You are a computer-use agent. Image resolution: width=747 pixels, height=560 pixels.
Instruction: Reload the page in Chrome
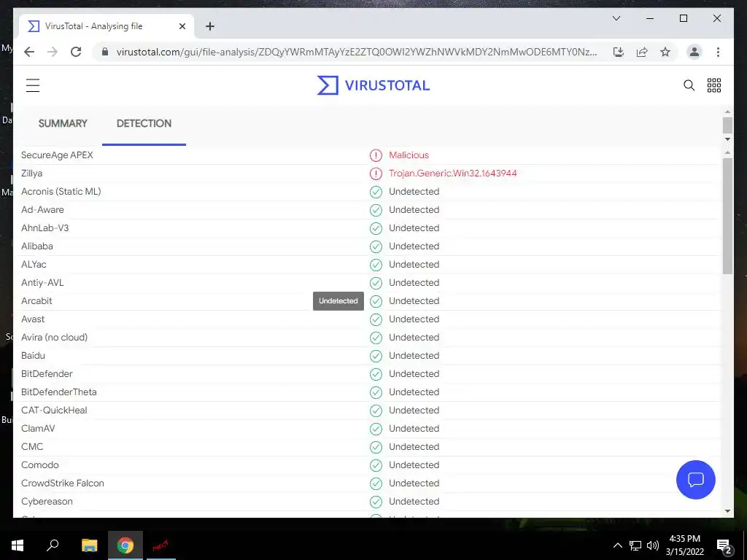[76, 52]
